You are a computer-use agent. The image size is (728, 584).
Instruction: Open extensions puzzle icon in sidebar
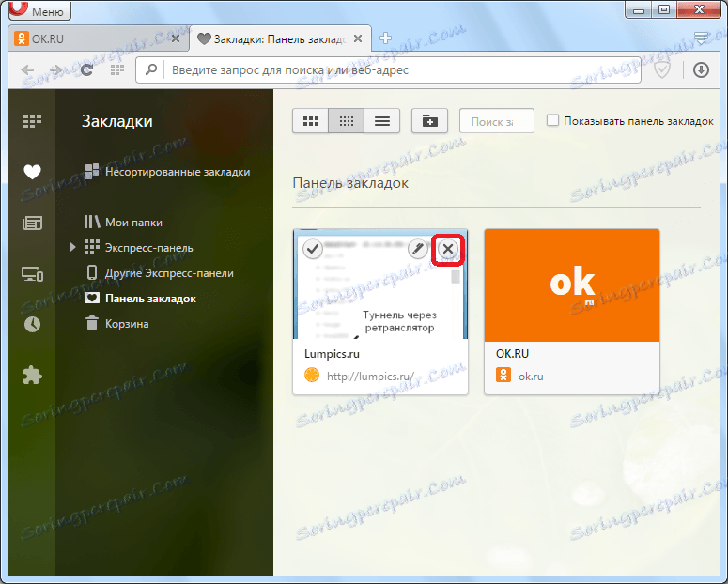point(32,376)
